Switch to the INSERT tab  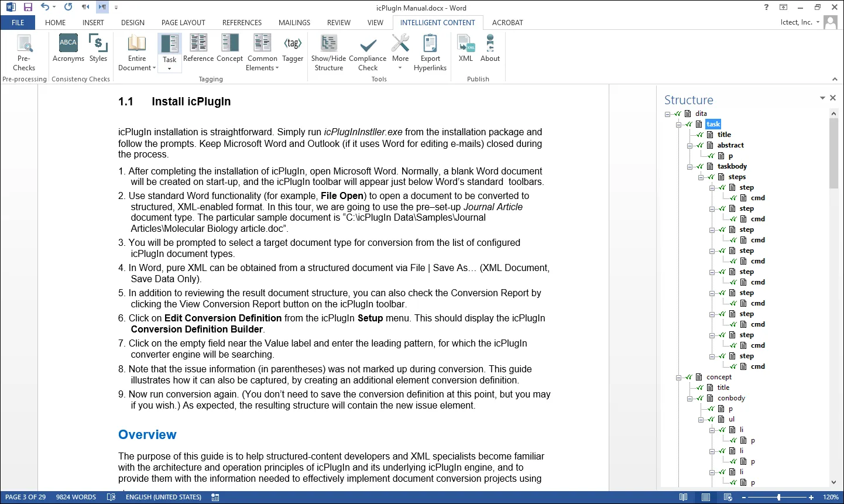coord(93,23)
